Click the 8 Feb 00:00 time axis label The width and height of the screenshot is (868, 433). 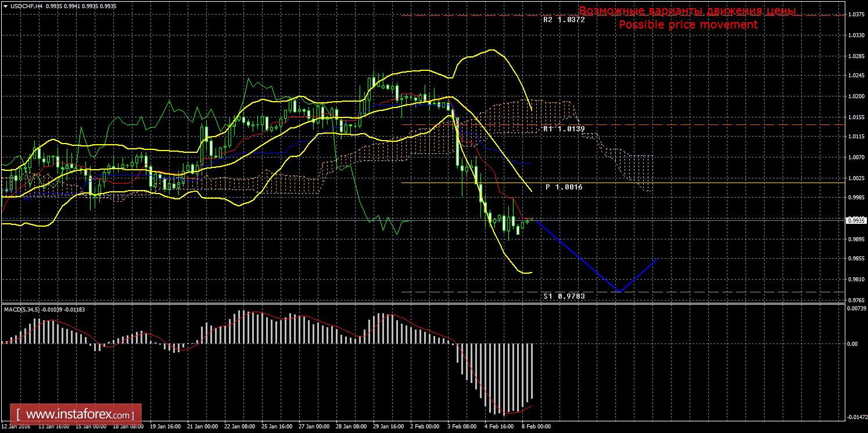536,426
